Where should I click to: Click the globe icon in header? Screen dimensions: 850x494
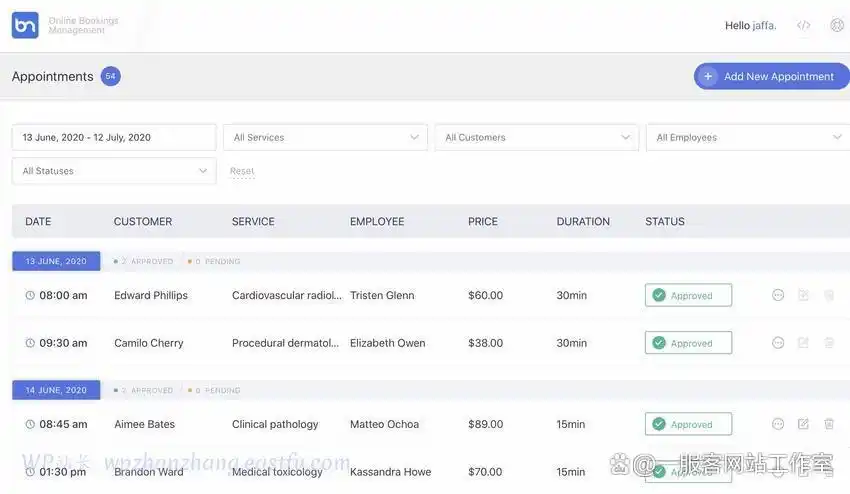tap(837, 25)
